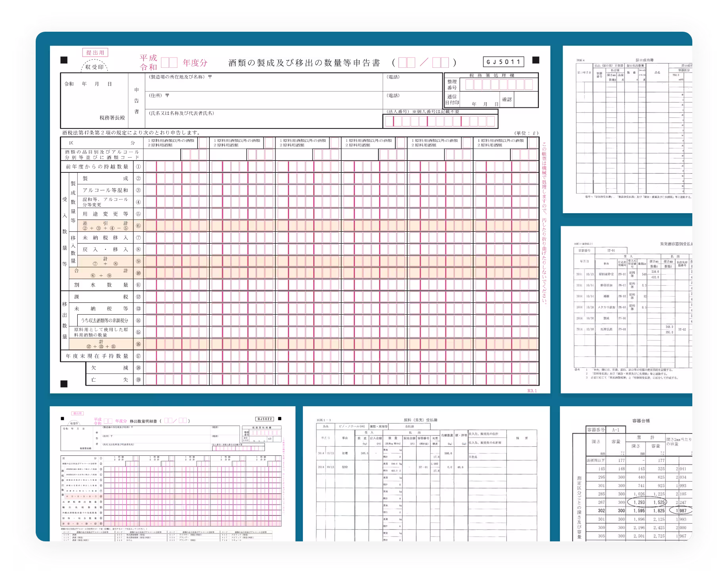Open the 詰口 ledger thumbnail at top right
The image size is (728, 581).
click(628, 129)
